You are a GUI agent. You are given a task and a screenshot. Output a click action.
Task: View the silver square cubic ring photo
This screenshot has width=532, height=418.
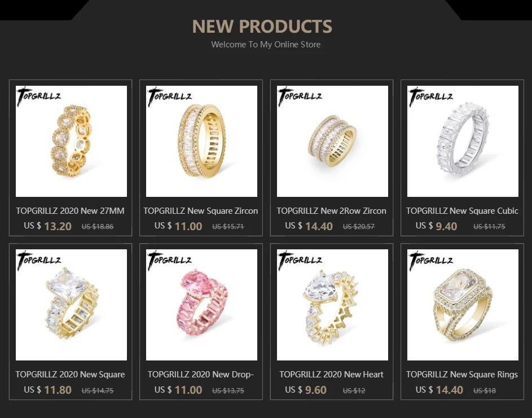click(x=463, y=141)
